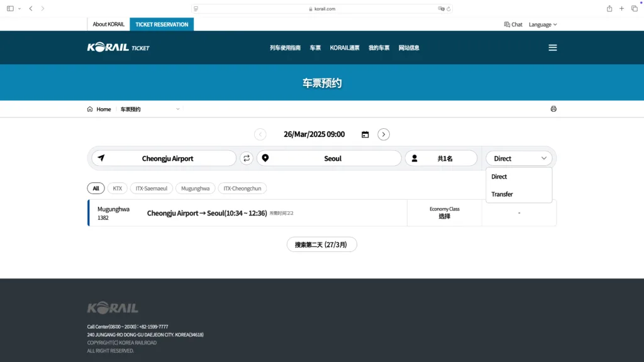Viewport: 644px width, 362px height.
Task: Click the passenger person icon
Action: (414, 158)
